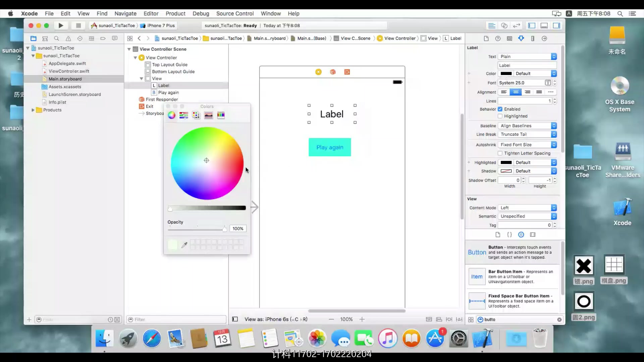Open the Debug menu

coord(201,13)
